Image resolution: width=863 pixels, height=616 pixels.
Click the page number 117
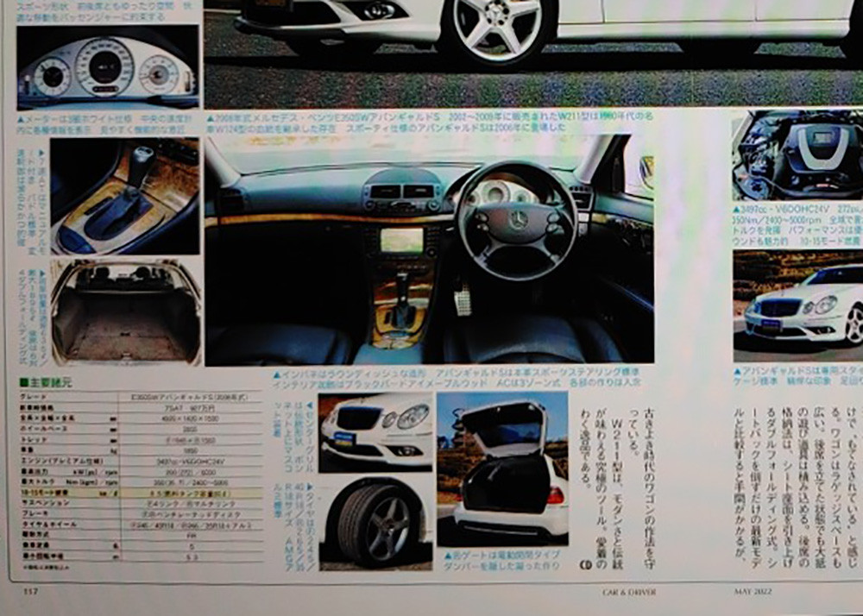pos(30,591)
